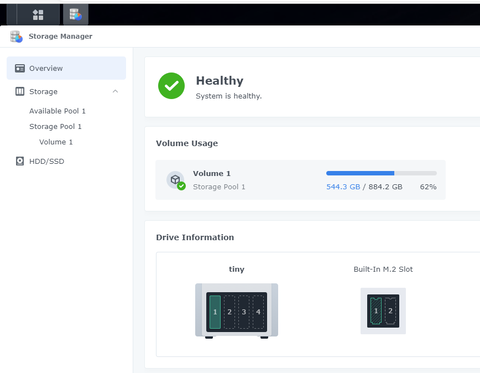Select M.2 slot 1
Screen dimensions: 480x373
[x=376, y=311]
